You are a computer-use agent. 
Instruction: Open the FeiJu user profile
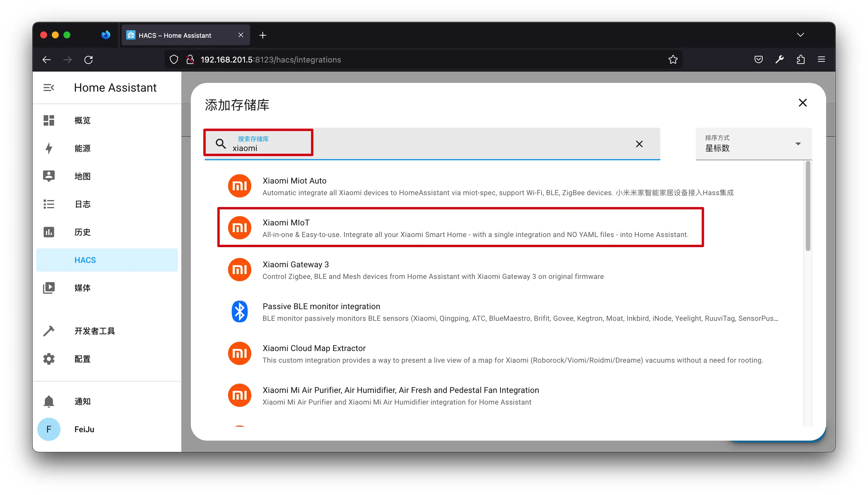click(x=107, y=429)
